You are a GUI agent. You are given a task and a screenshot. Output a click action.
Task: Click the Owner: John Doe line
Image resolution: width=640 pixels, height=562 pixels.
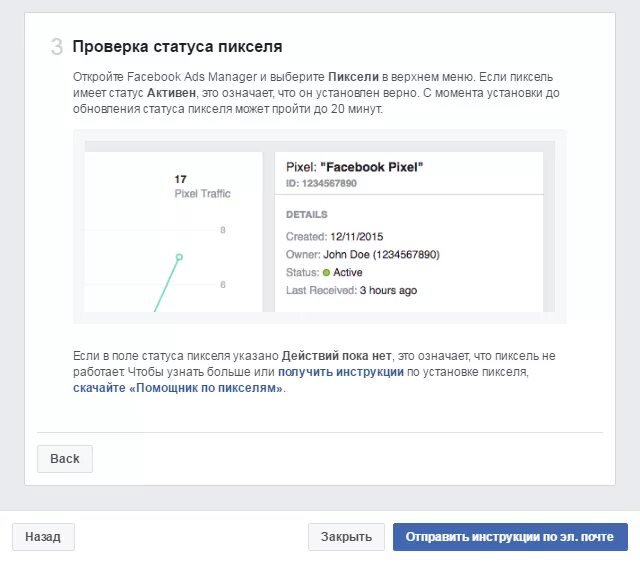tap(362, 255)
